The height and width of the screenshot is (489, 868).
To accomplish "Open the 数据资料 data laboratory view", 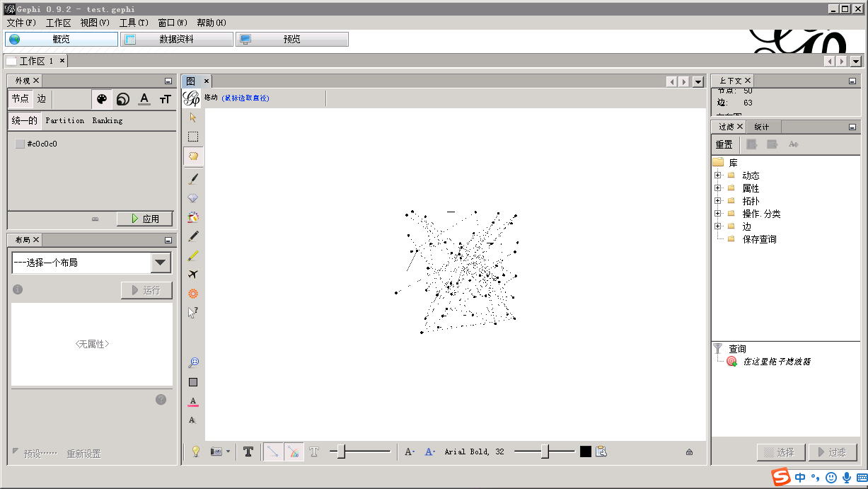I will click(176, 40).
